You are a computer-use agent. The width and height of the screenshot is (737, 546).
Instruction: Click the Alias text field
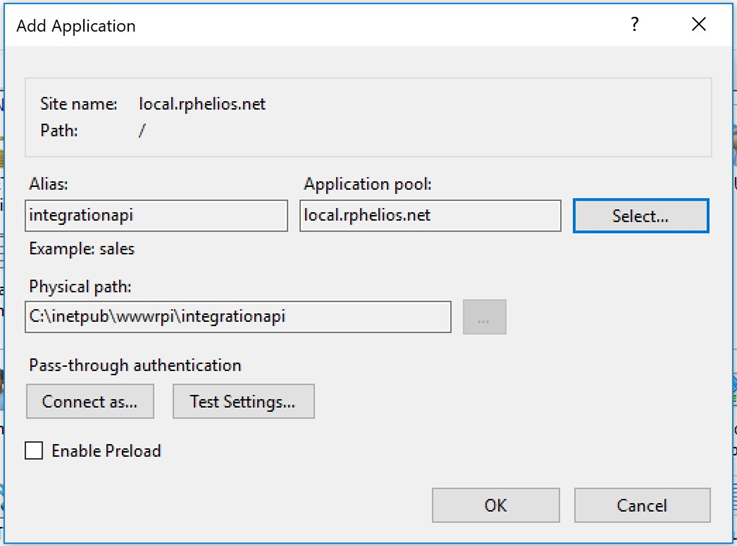156,215
